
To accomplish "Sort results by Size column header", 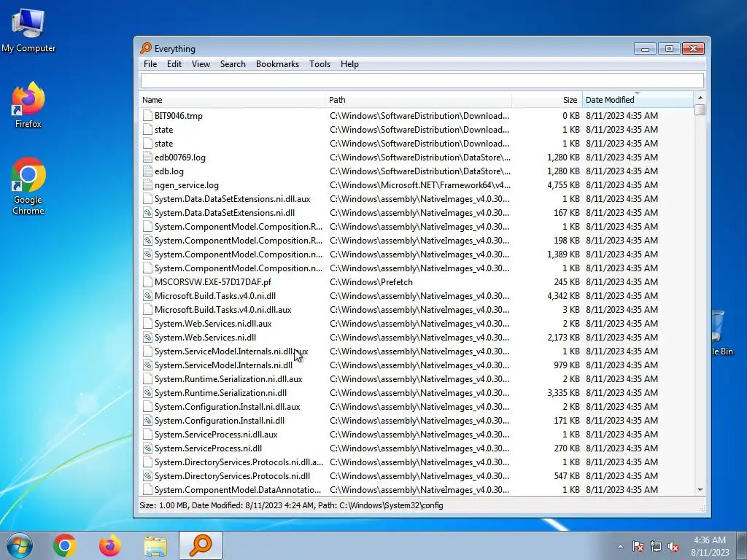I will [x=547, y=100].
